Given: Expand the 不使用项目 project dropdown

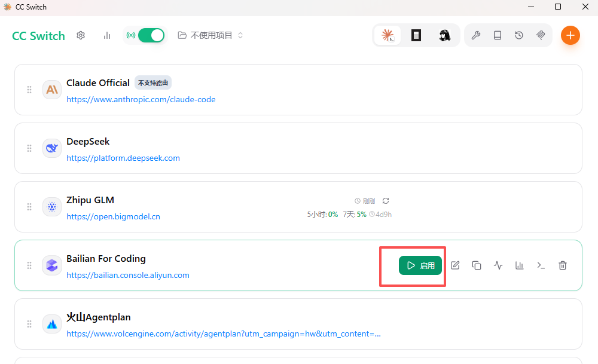Looking at the screenshot, I should click(x=210, y=35).
